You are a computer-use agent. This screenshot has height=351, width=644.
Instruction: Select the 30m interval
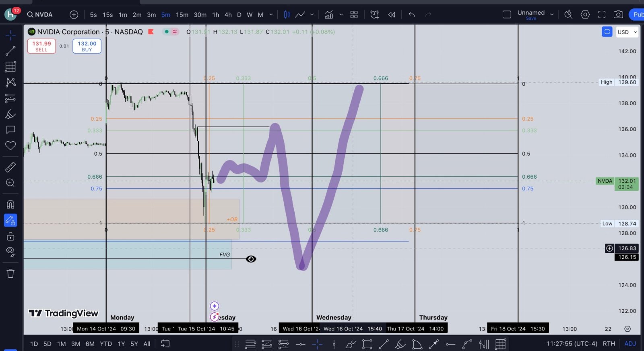tap(200, 14)
